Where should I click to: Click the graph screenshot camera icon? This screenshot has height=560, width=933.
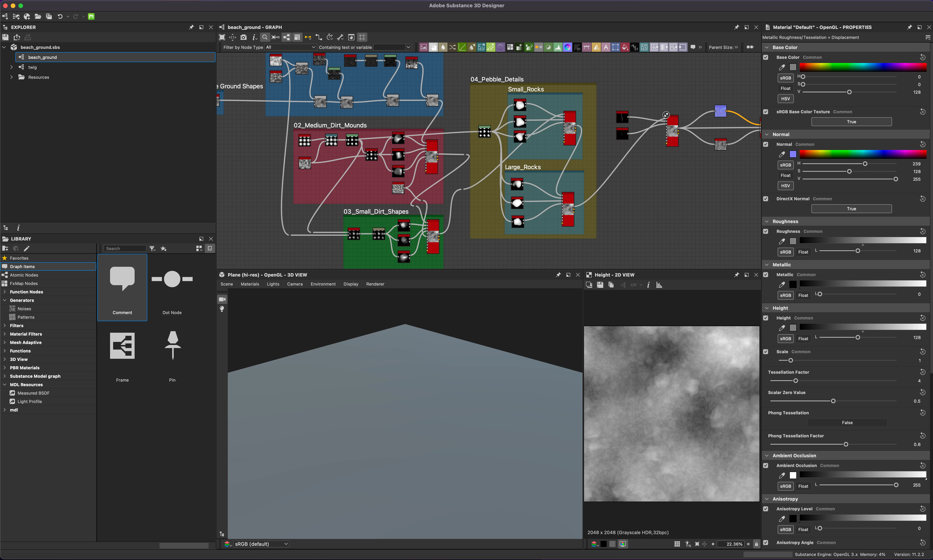coord(244,37)
